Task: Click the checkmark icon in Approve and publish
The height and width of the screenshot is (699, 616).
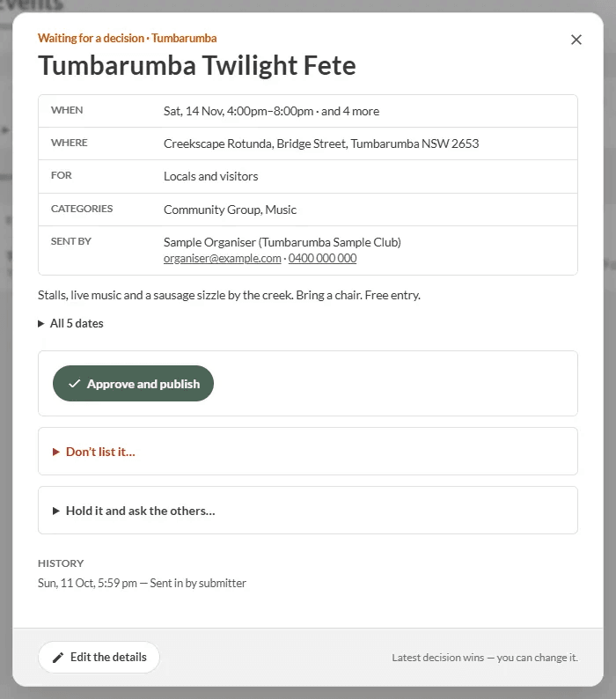Action: coord(75,383)
